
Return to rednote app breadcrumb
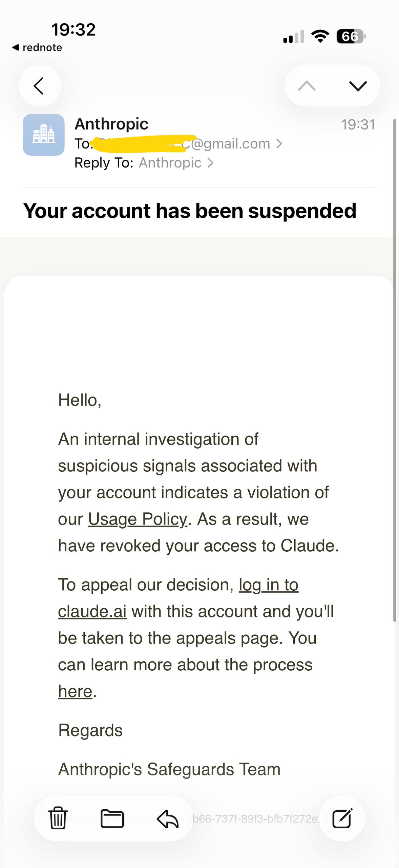37,47
